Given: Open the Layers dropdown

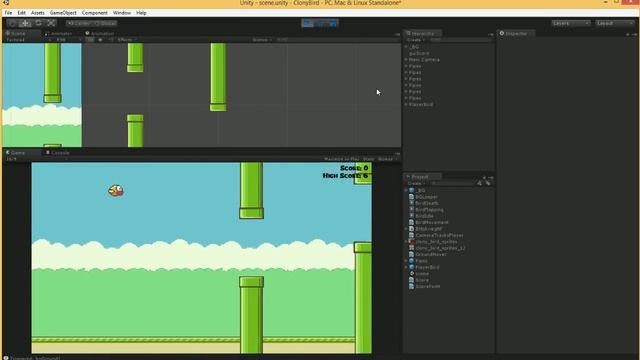Looking at the screenshot, I should [571, 23].
